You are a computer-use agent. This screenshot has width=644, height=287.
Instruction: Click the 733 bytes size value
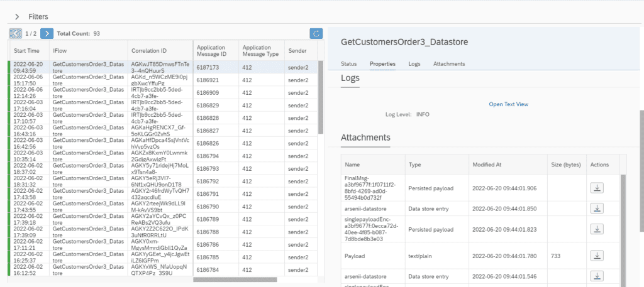pyautogui.click(x=556, y=256)
